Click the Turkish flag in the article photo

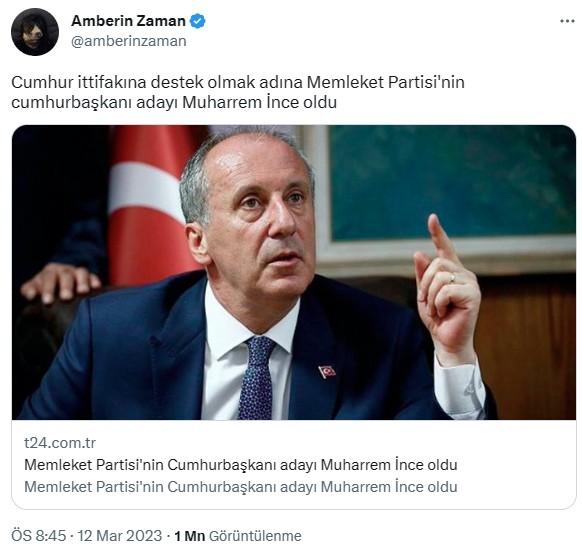coord(150,206)
